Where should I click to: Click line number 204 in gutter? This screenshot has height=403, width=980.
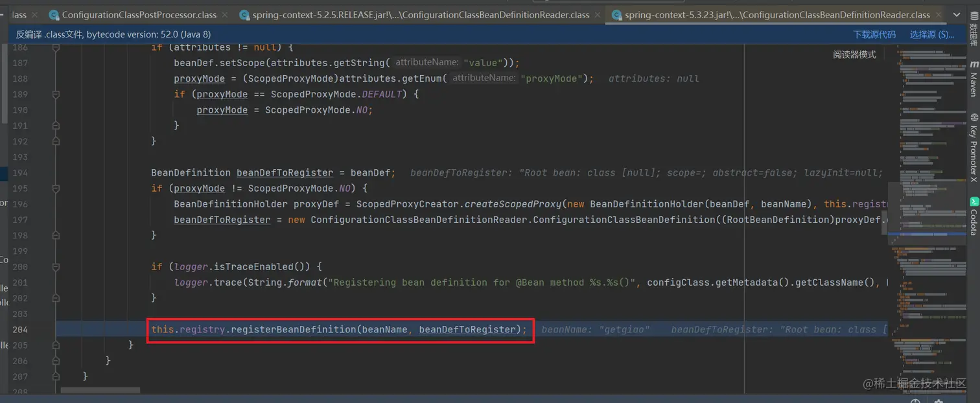coord(20,329)
